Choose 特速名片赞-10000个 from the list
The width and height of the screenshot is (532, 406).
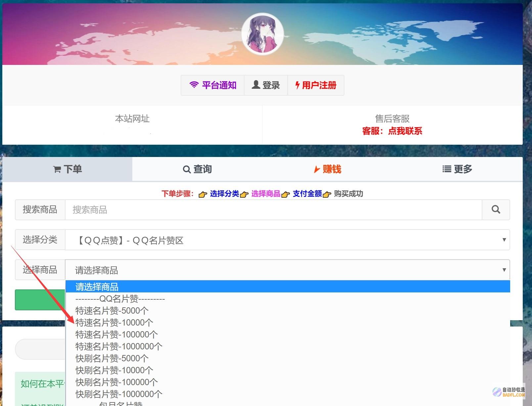pyautogui.click(x=288, y=323)
